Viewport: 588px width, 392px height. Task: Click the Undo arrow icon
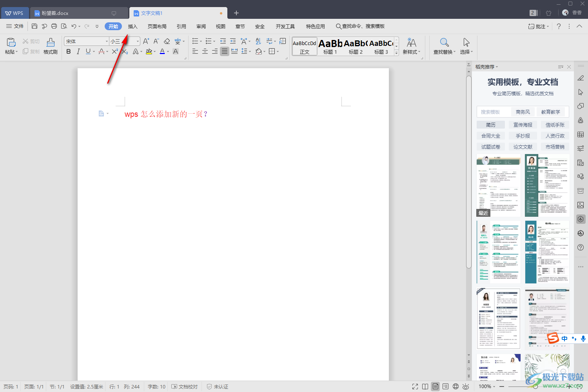point(74,26)
